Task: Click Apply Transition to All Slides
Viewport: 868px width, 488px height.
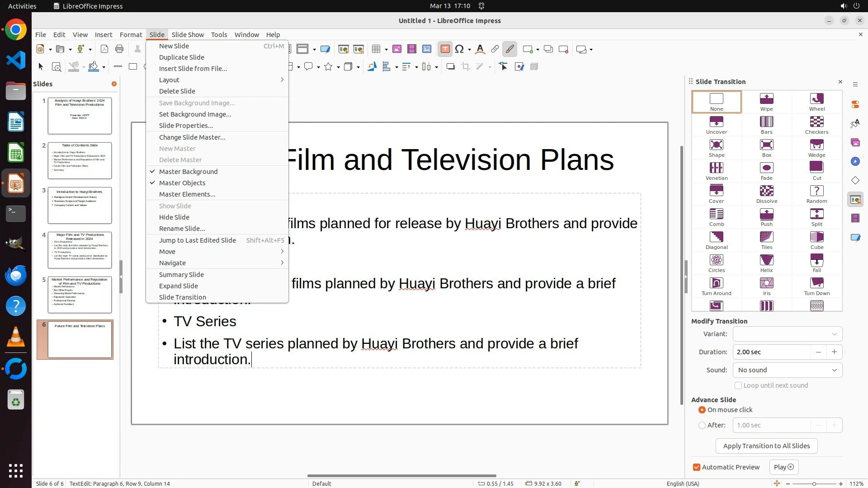Action: click(766, 446)
